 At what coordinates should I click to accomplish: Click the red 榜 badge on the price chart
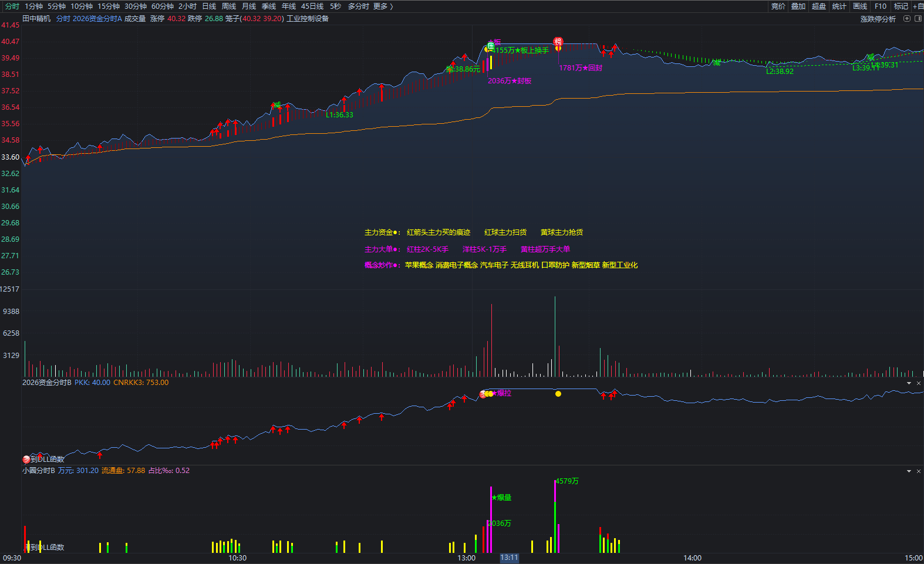558,42
